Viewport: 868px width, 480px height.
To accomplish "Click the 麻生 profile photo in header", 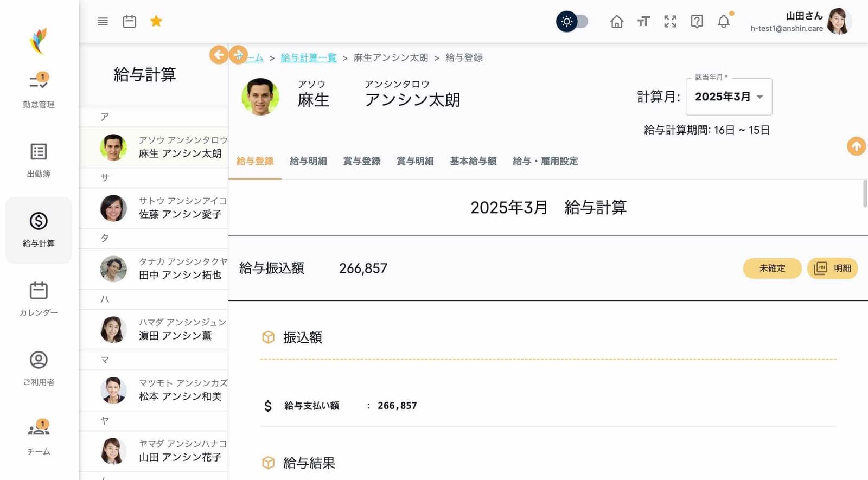I will (260, 97).
